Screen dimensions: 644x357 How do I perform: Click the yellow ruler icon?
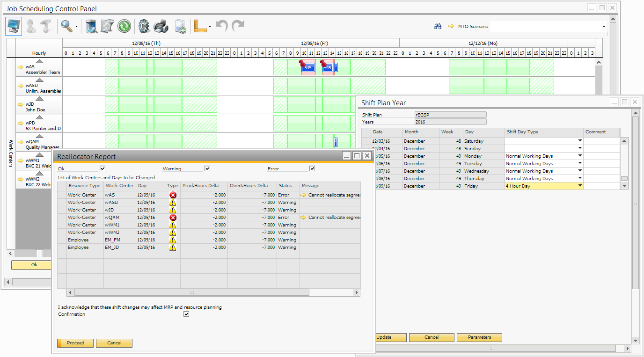pos(200,26)
